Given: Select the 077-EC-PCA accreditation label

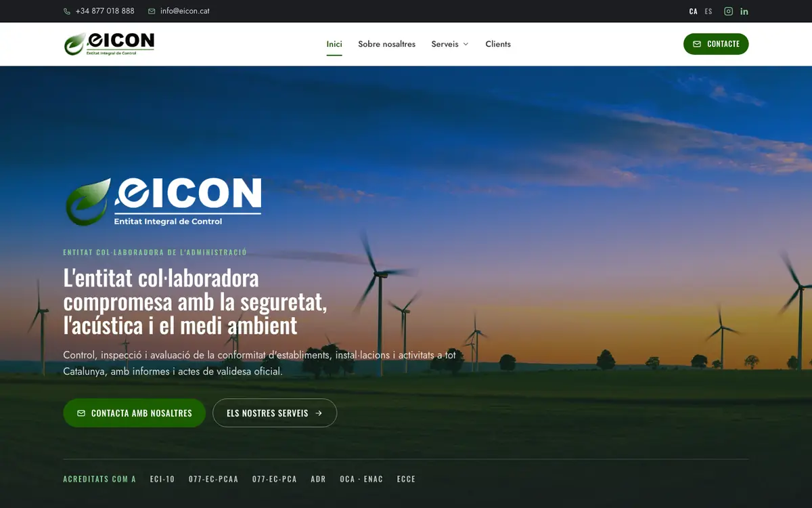Looking at the screenshot, I should click(275, 479).
